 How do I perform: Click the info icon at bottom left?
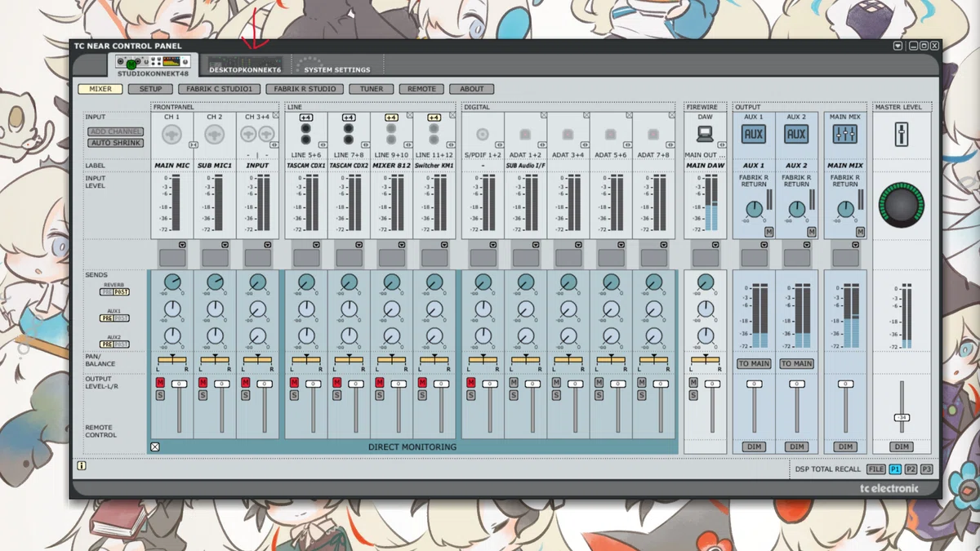(x=82, y=467)
